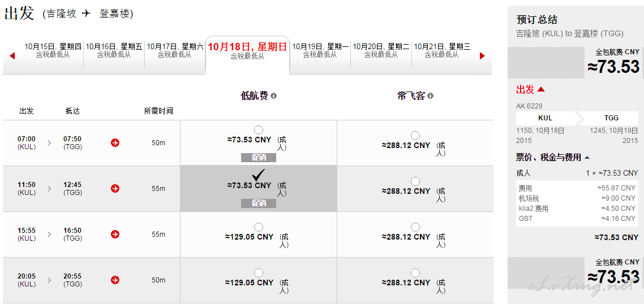Select the 常飞客 fare for the 20:05 flight
Viewport: 644px width, 304px height.
pos(415,273)
